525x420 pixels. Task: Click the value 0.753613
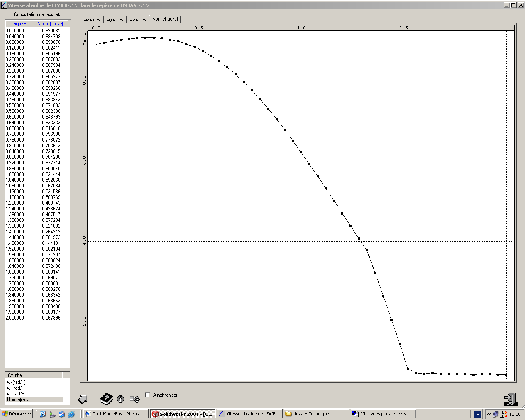click(51, 146)
